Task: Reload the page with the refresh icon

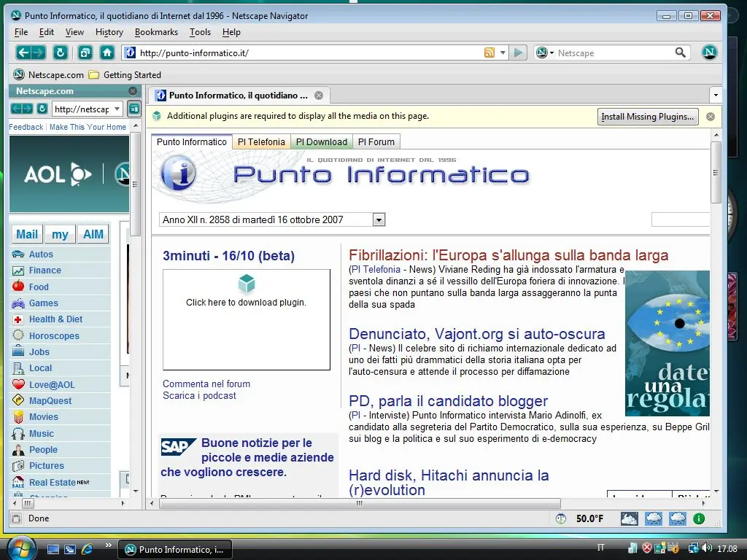Action: [61, 52]
